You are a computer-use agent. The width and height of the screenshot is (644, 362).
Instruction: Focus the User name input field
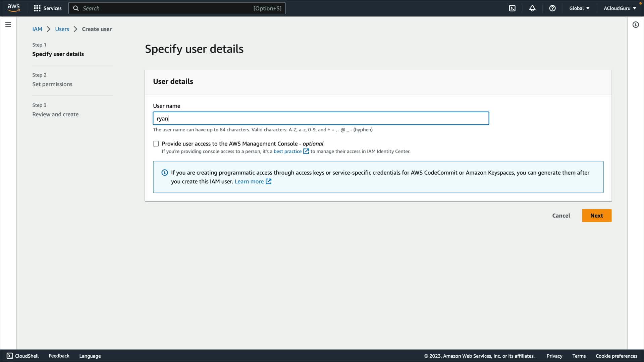click(x=321, y=118)
